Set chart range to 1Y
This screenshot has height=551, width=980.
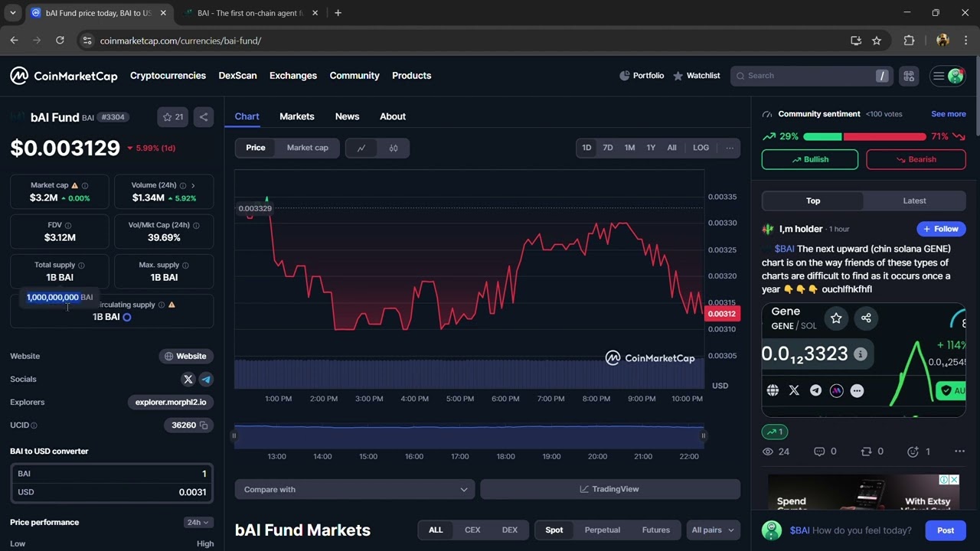651,148
